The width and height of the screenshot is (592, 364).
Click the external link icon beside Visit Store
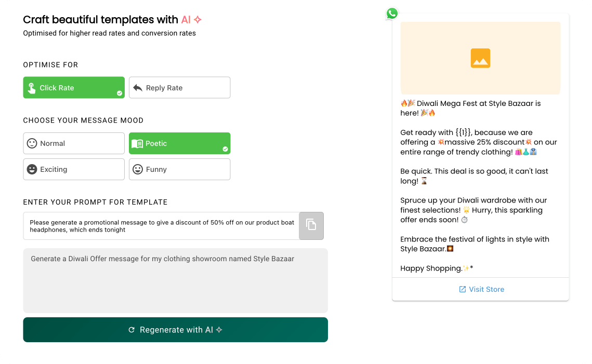(462, 289)
